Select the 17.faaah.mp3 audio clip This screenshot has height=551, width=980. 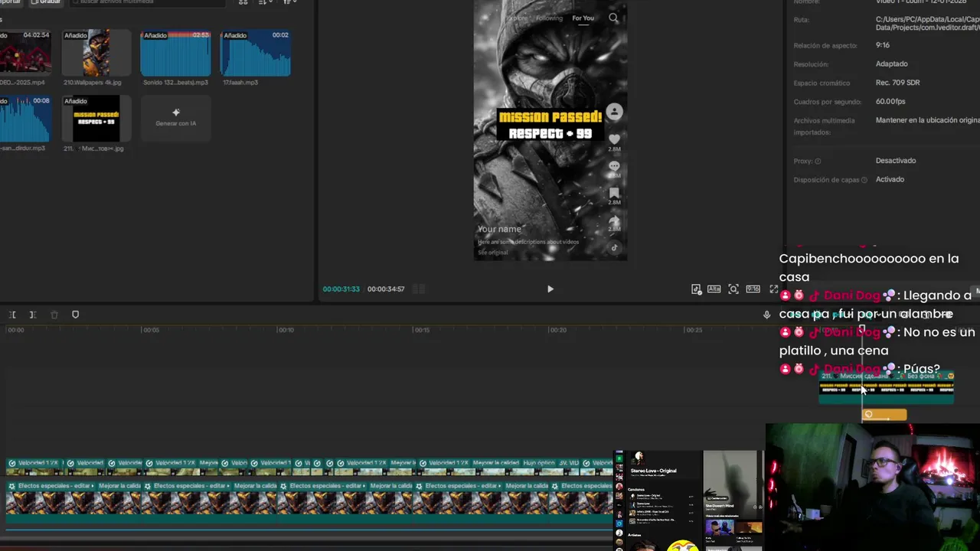click(x=255, y=53)
